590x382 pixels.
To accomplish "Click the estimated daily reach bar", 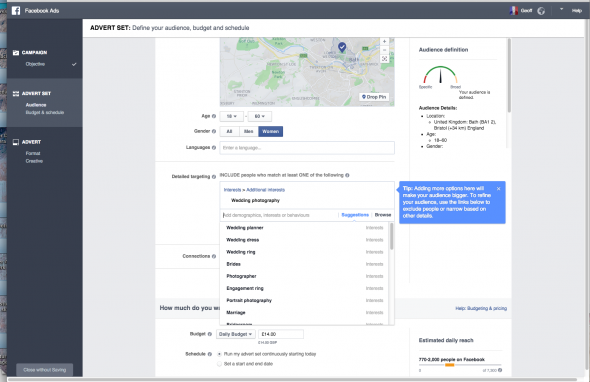I will 460,365.
